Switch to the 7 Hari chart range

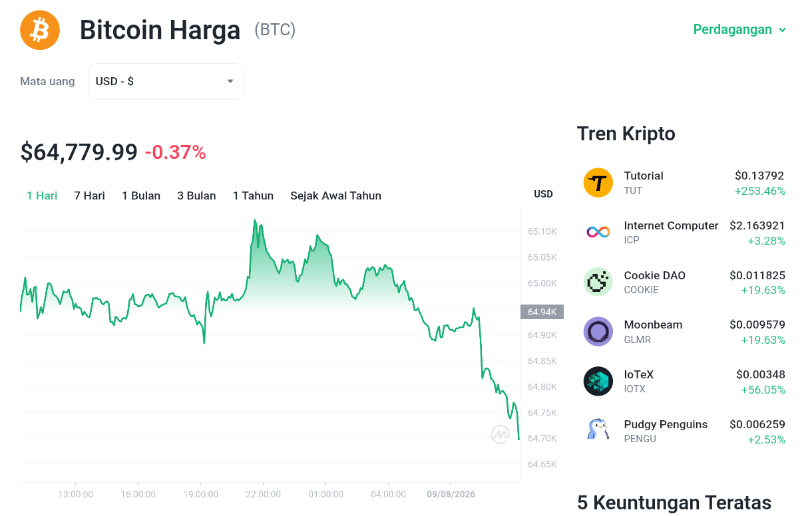(89, 195)
